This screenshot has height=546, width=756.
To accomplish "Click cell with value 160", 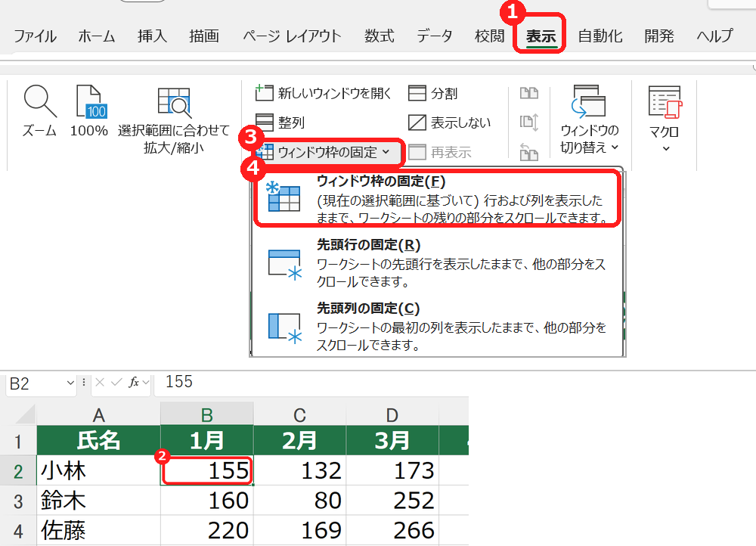I will [x=207, y=500].
